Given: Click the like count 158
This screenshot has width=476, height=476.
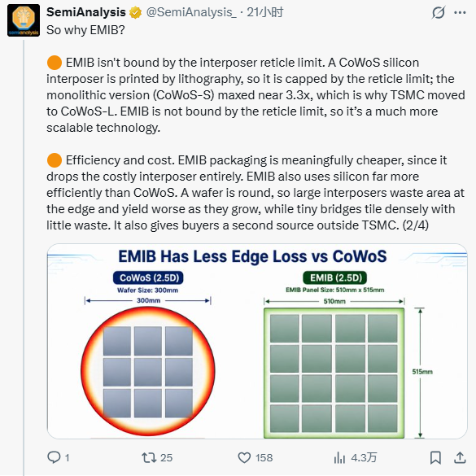Looking at the screenshot, I should click(x=264, y=458).
